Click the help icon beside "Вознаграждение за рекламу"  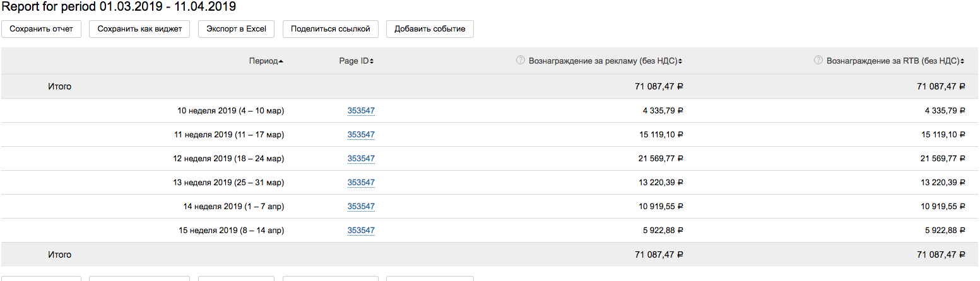click(x=521, y=60)
